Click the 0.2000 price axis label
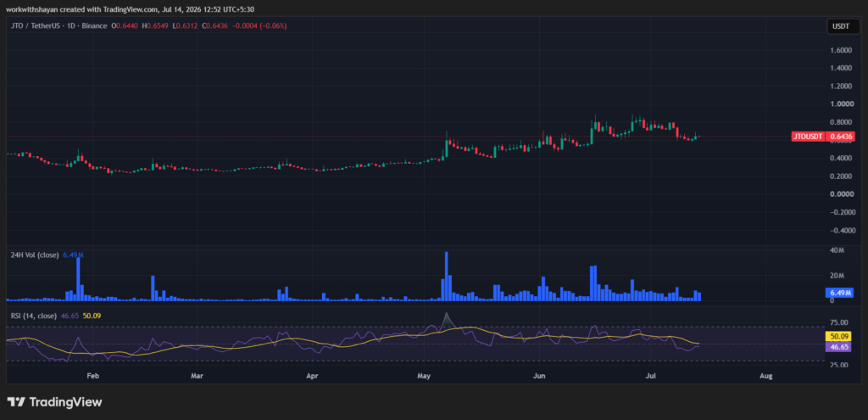The width and height of the screenshot is (868, 420). 840,176
